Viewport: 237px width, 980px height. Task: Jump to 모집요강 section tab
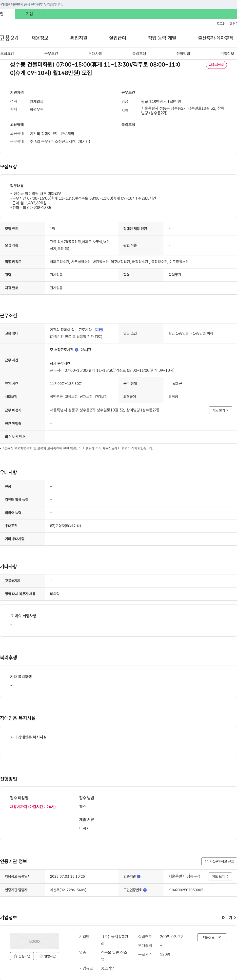tap(7, 54)
